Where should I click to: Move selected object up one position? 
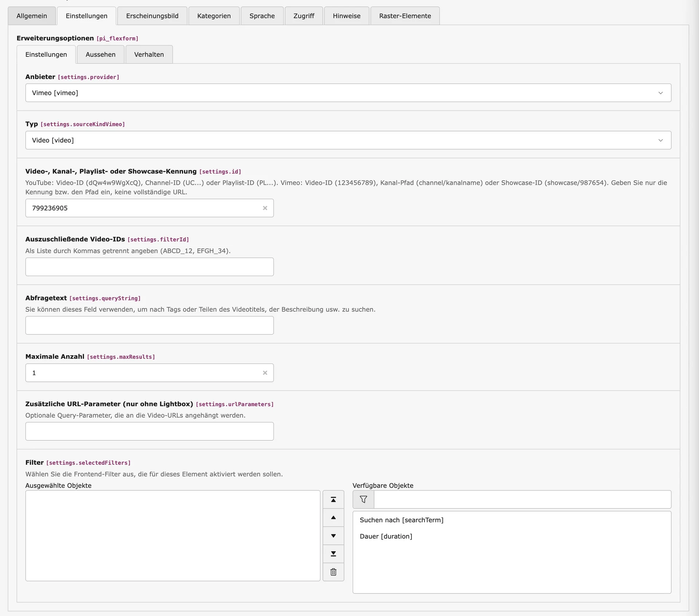tap(333, 517)
